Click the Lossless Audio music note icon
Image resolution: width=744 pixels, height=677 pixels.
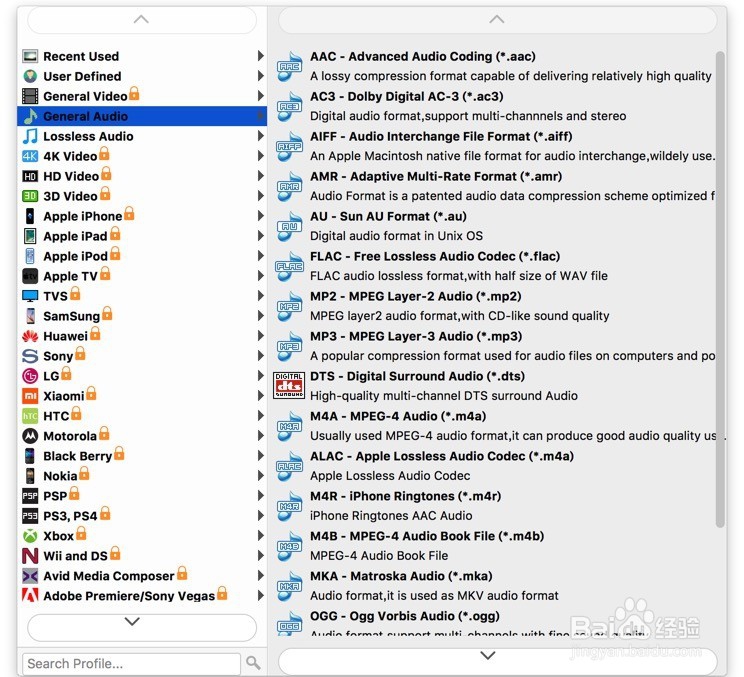coord(30,136)
